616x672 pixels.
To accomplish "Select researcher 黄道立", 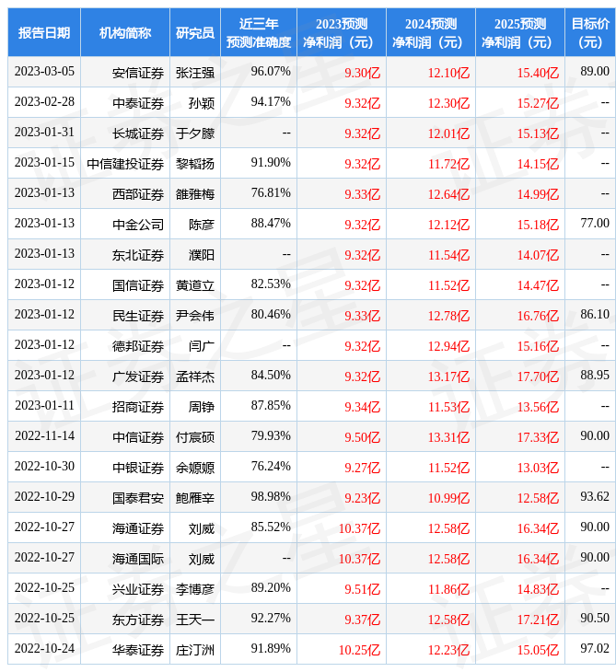I will coord(195,286).
